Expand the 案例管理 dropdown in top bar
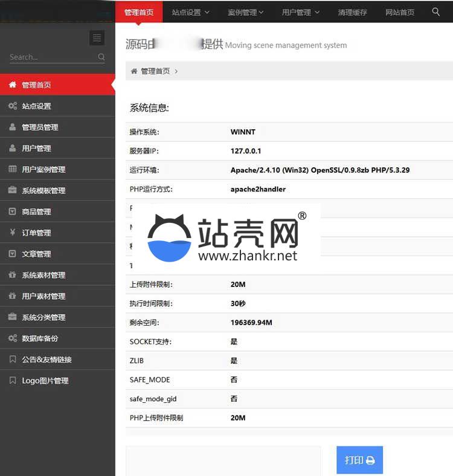Viewport: 453px width, 476px height. [246, 12]
